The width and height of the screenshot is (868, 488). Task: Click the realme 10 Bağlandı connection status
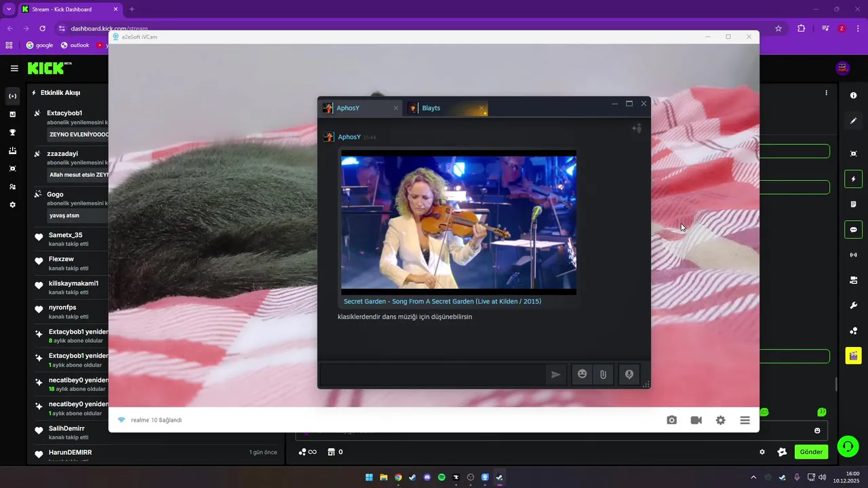[150, 420]
